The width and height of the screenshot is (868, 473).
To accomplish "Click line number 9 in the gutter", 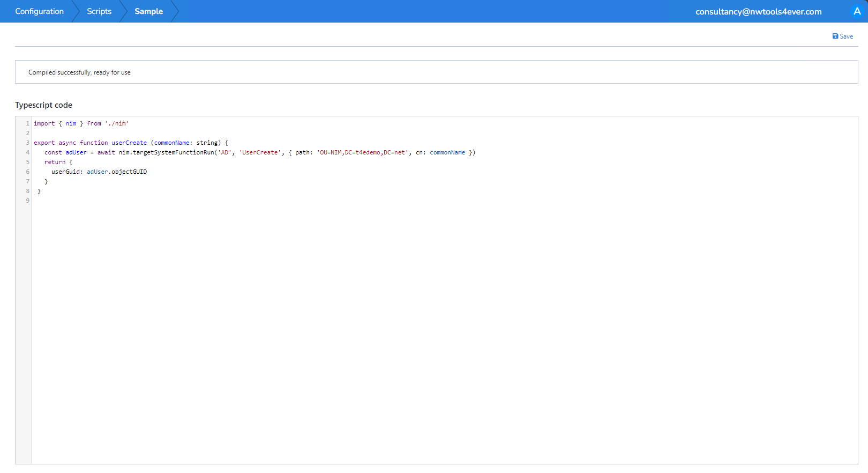I will pyautogui.click(x=28, y=201).
